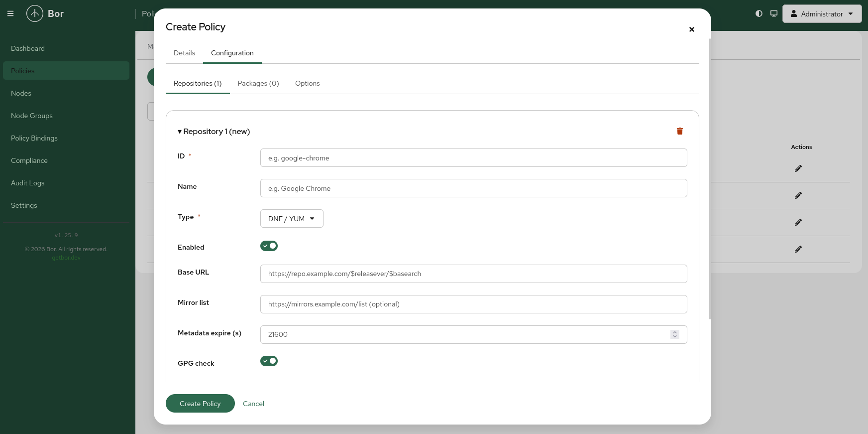Screen dimensions: 868x434
Task: Open the Administrator user dropdown
Action: (822, 14)
